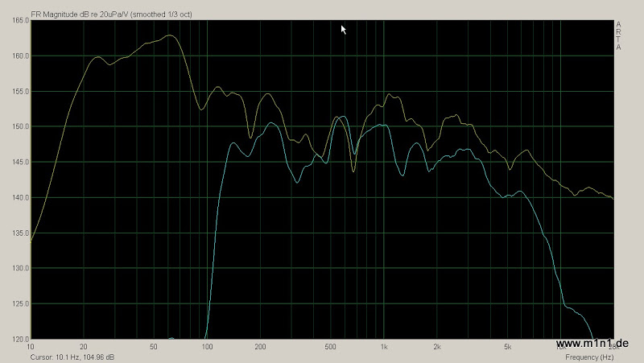644x363 pixels.
Task: Click the cursor readout showing 10.1 Hz
Action: pos(72,357)
